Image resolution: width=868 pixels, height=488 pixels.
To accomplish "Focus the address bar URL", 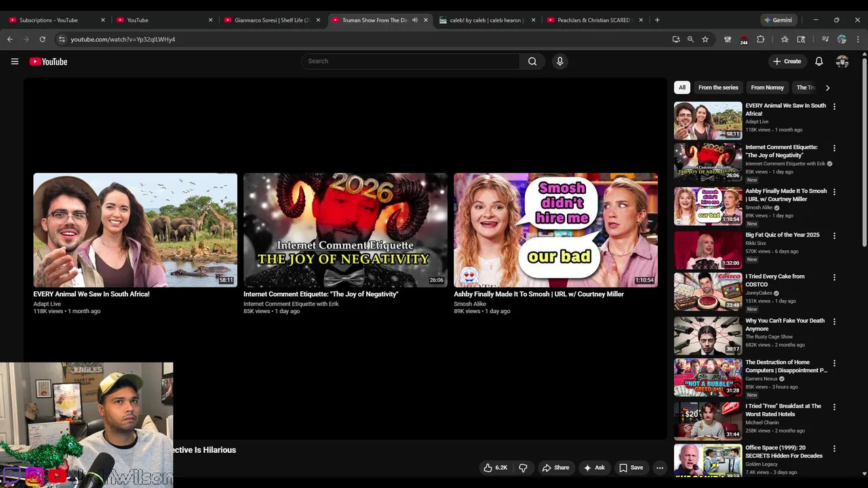I will click(123, 39).
